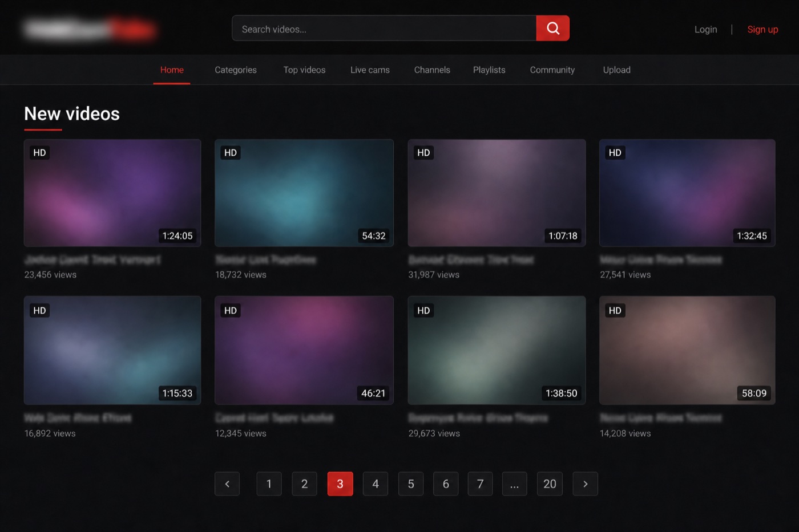Click HD badge on 1:24:05 video

39,153
